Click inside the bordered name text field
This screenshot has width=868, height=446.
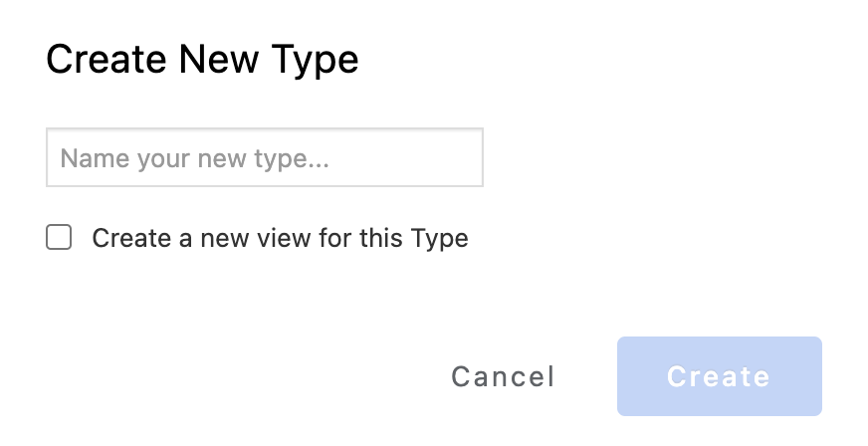[x=264, y=157]
